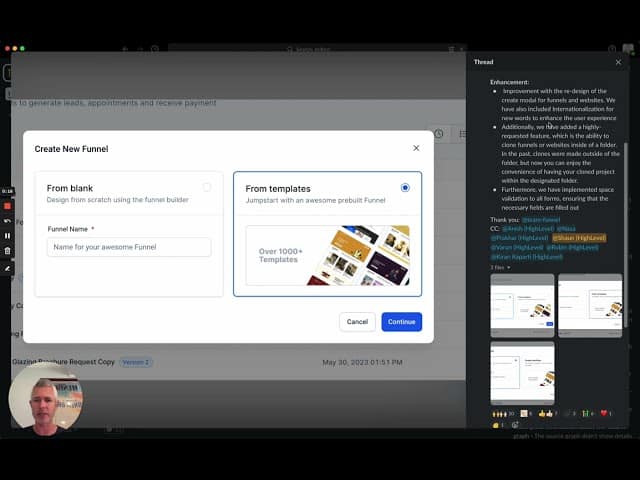This screenshot has width=640, height=480.
Task: Click the trash icon to delete recording
Action: pos(7,251)
